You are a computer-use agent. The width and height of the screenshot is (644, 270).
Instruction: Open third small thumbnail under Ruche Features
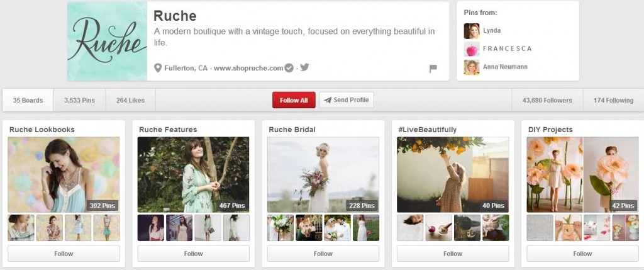pyautogui.click(x=208, y=228)
